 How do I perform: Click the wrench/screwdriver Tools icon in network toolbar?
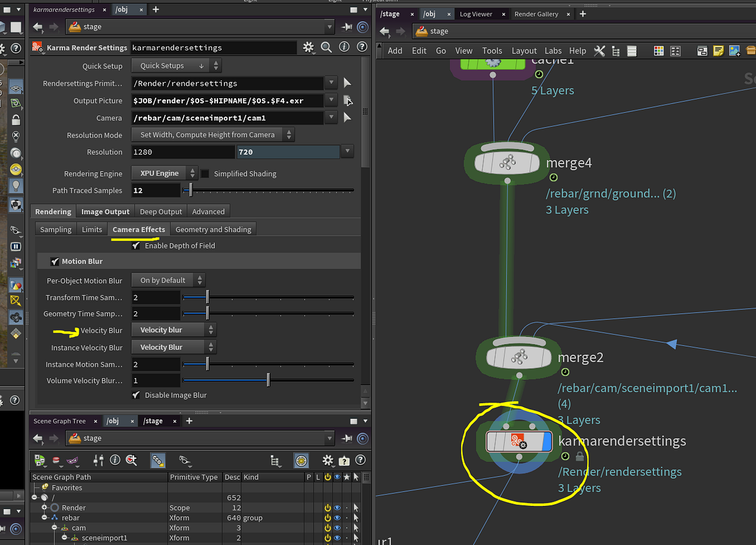598,50
